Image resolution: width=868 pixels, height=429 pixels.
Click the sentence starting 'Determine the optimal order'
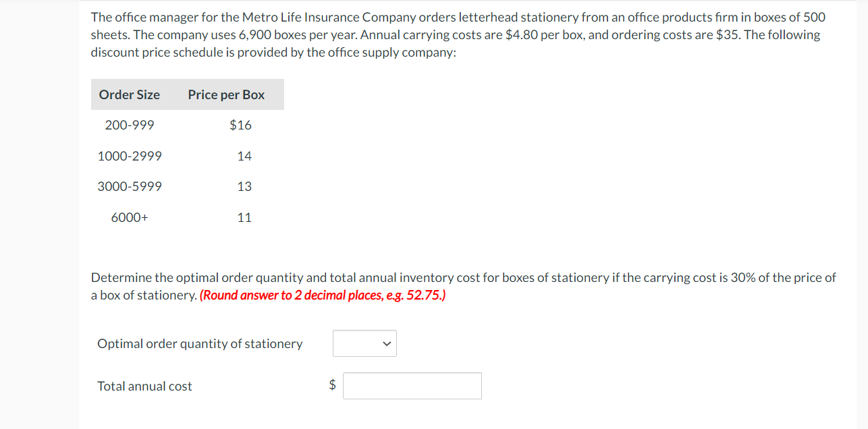coord(463,277)
